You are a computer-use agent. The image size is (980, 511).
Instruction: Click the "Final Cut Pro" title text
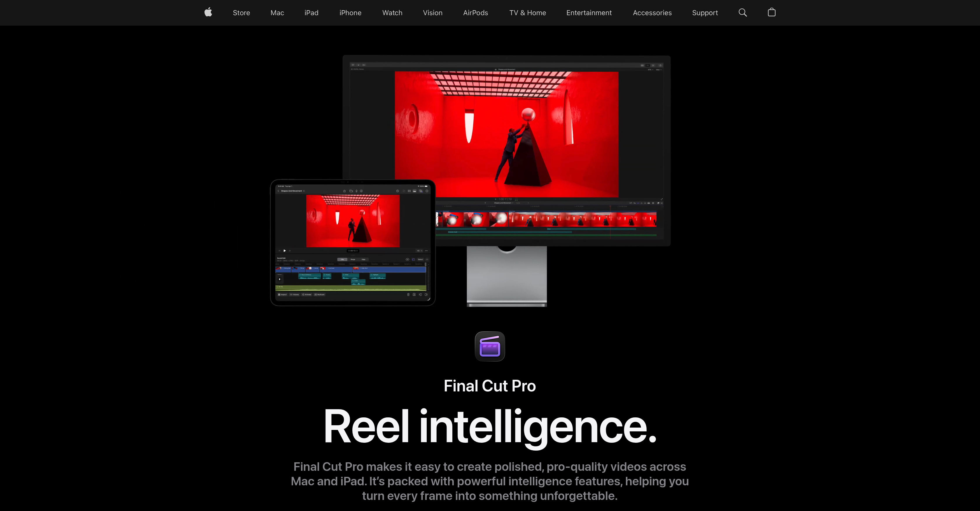(490, 386)
